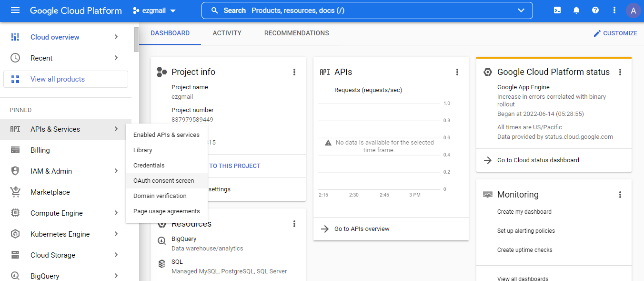Click the Google Cloud Platform logo
This screenshot has height=281, width=644.
click(76, 10)
